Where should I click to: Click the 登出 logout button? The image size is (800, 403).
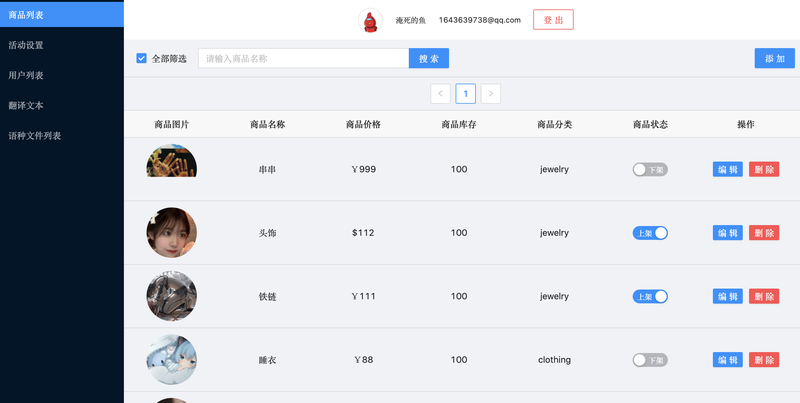pyautogui.click(x=553, y=20)
